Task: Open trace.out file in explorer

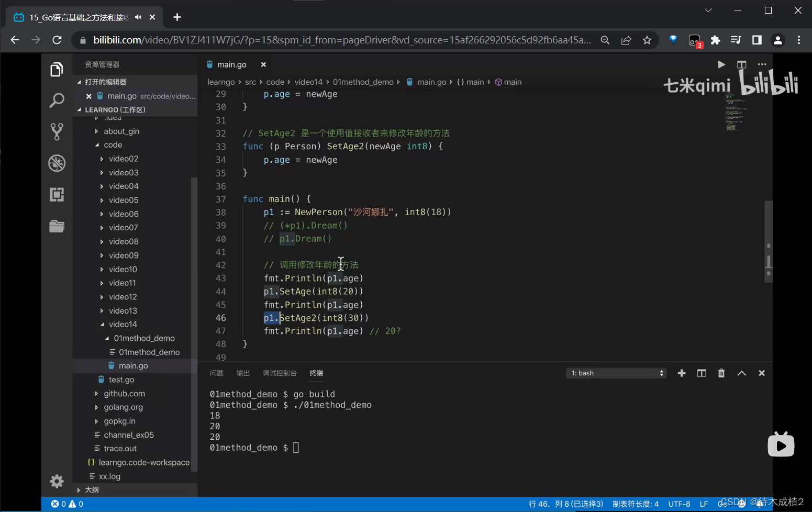Action: (120, 448)
